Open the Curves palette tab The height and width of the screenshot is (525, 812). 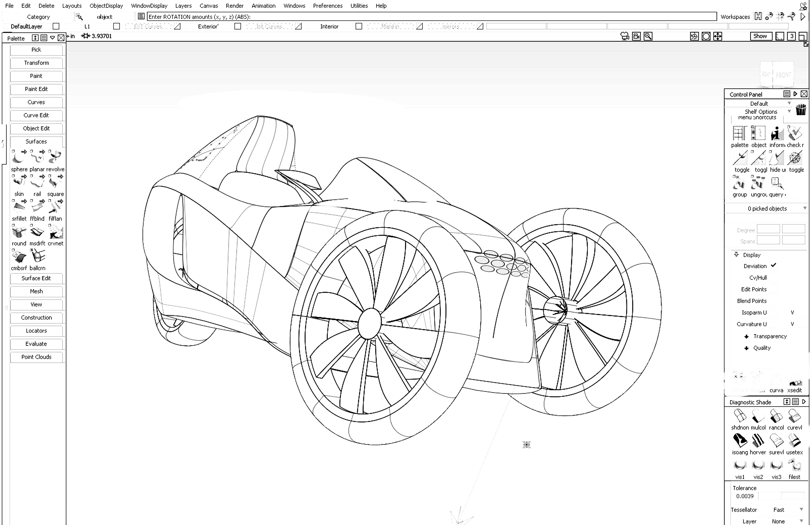pos(36,102)
